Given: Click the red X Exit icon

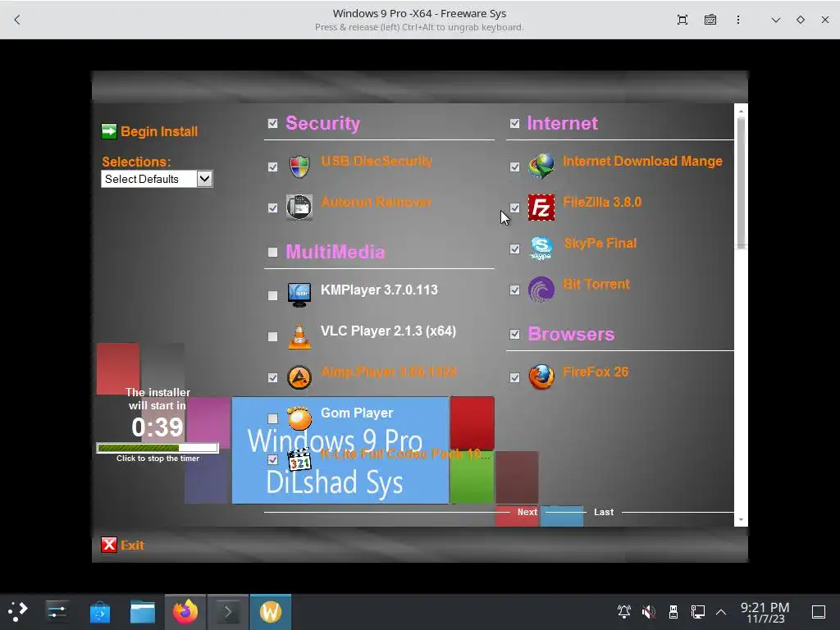Looking at the screenshot, I should [109, 545].
